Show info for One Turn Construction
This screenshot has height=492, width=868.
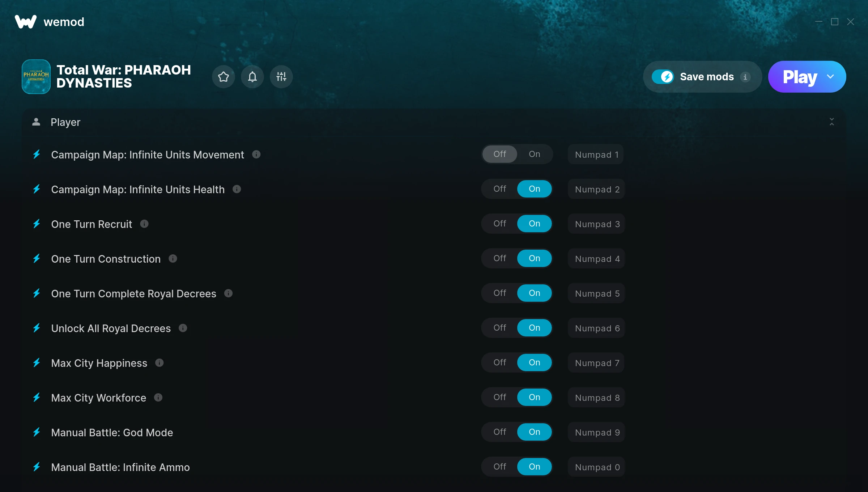tap(173, 259)
